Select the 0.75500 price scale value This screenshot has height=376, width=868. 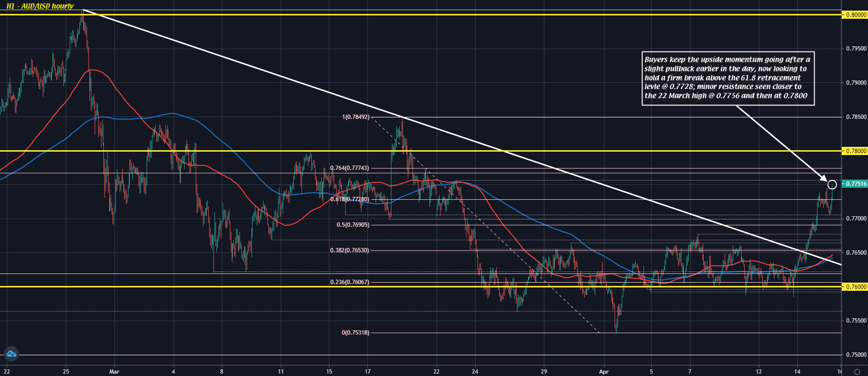856,321
